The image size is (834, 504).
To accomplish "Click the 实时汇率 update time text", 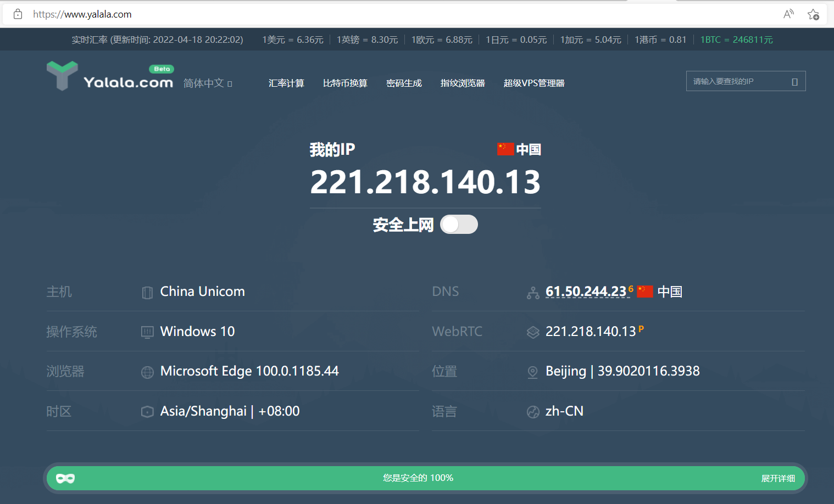I will coord(157,40).
